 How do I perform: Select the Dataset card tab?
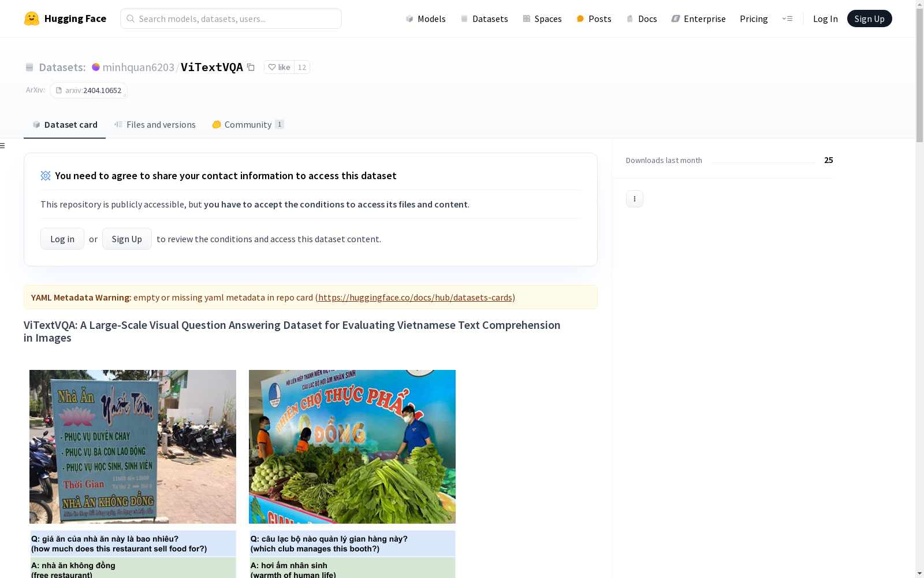(65, 124)
